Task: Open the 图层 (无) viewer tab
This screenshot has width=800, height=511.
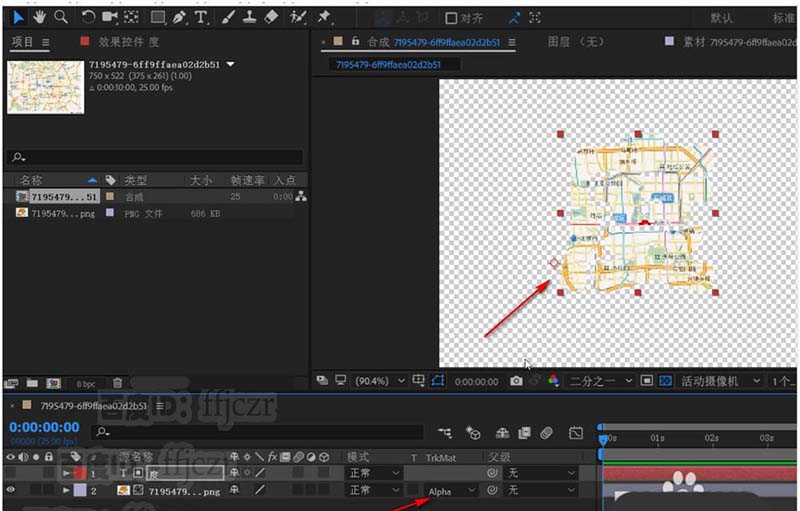Action: pos(577,42)
